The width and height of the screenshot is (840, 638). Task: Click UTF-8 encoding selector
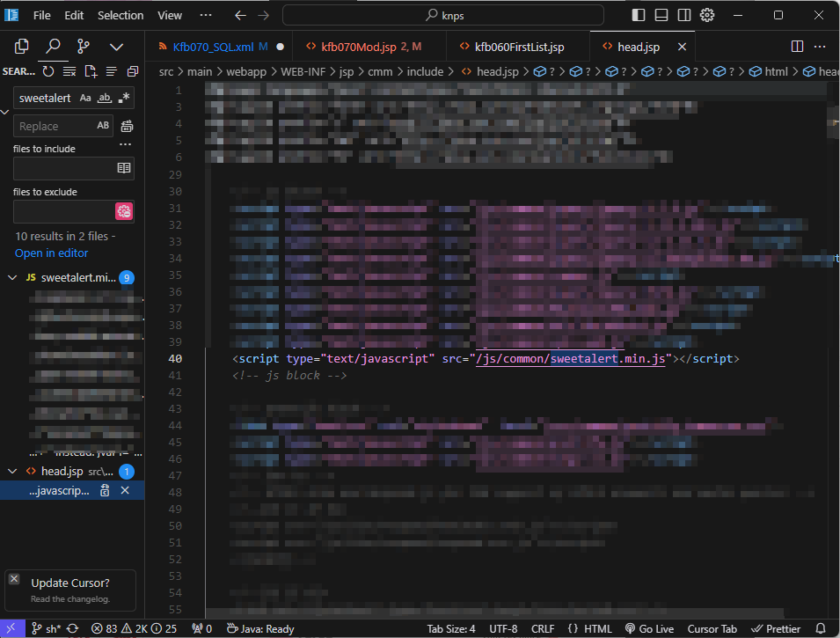tap(503, 628)
